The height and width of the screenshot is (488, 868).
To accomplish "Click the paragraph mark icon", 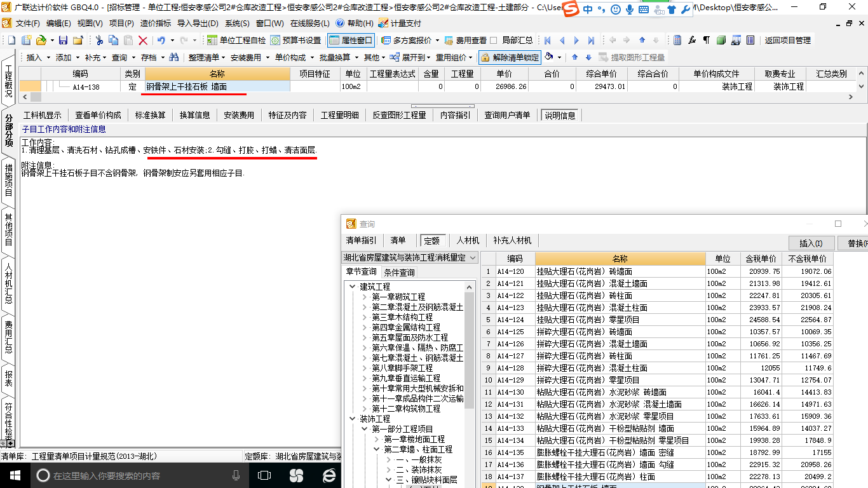I will click(x=706, y=40).
